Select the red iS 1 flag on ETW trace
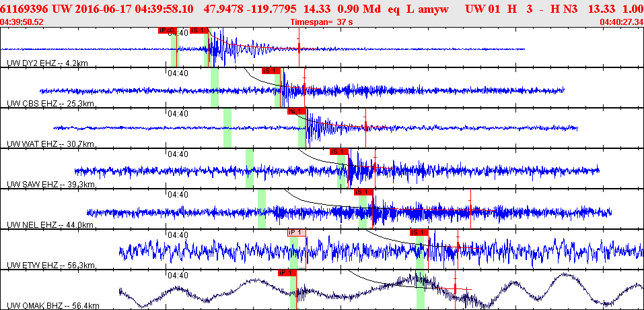Viewport: 644px width, 310px height. 418,232
